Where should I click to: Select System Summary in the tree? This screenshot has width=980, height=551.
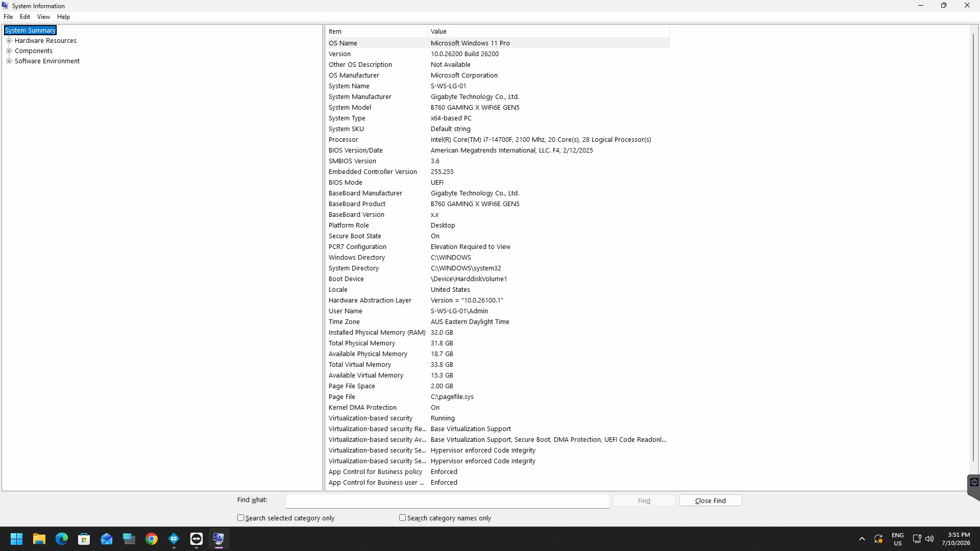30,31
